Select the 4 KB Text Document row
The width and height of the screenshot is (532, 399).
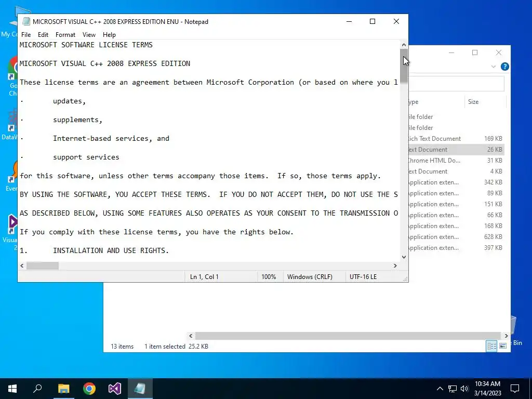456,171
